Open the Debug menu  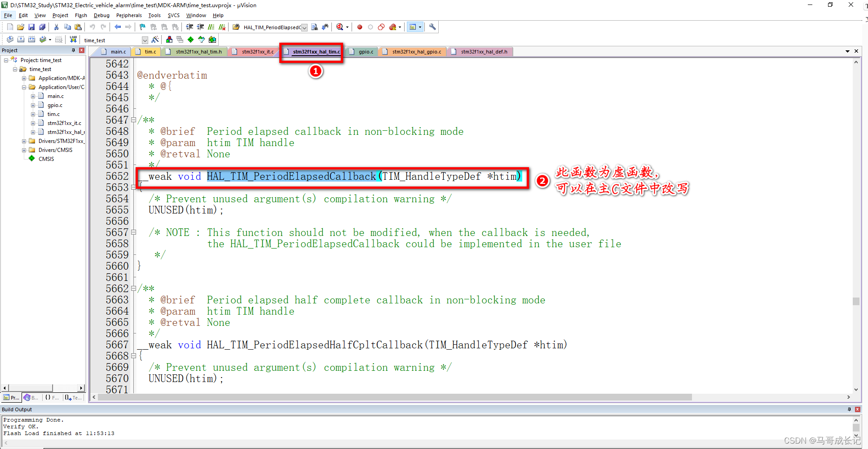click(101, 15)
